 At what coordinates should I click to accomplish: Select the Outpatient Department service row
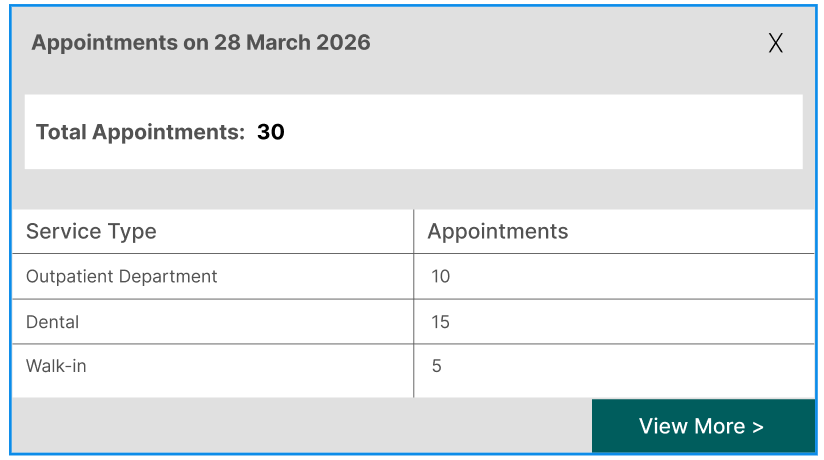click(121, 277)
